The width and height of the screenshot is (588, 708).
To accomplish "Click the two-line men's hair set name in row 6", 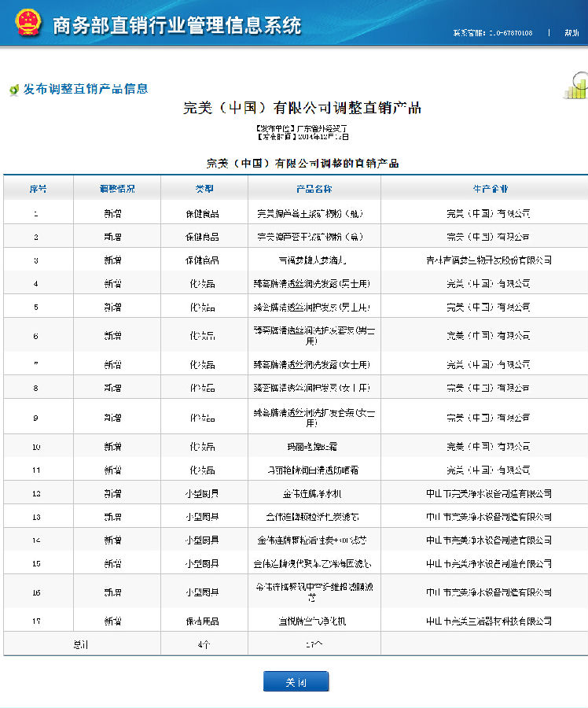I will click(x=314, y=336).
